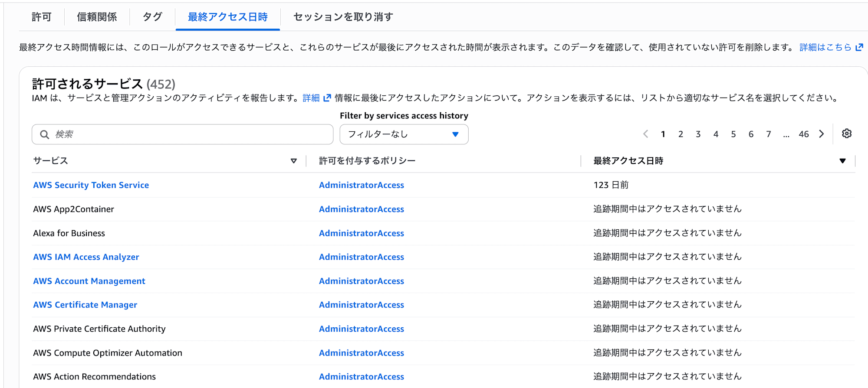Click external link icon beside 詳細はこちら

click(859, 47)
